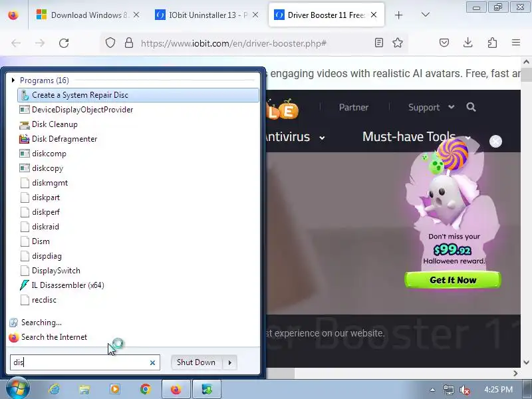Clear the Start menu search box

pos(152,362)
